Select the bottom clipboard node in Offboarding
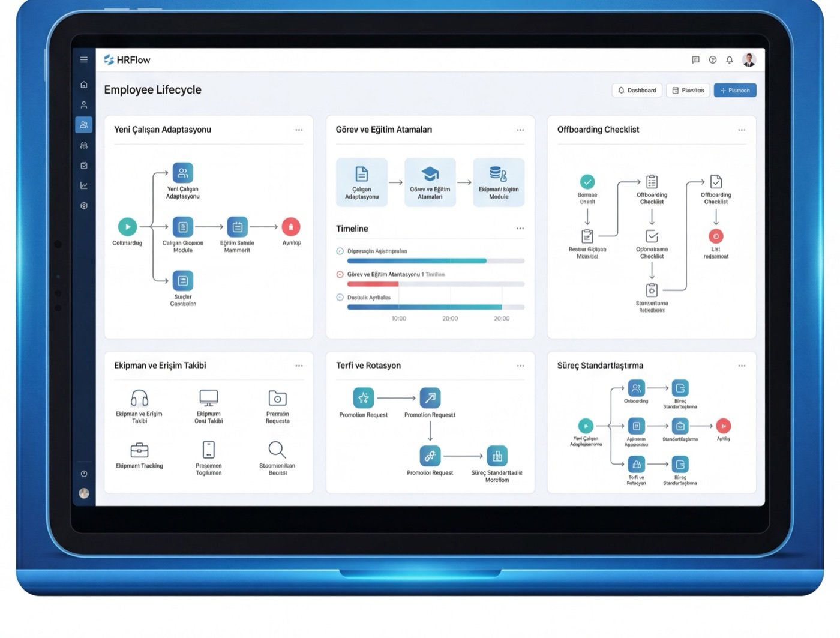Image resolution: width=840 pixels, height=638 pixels. (652, 290)
